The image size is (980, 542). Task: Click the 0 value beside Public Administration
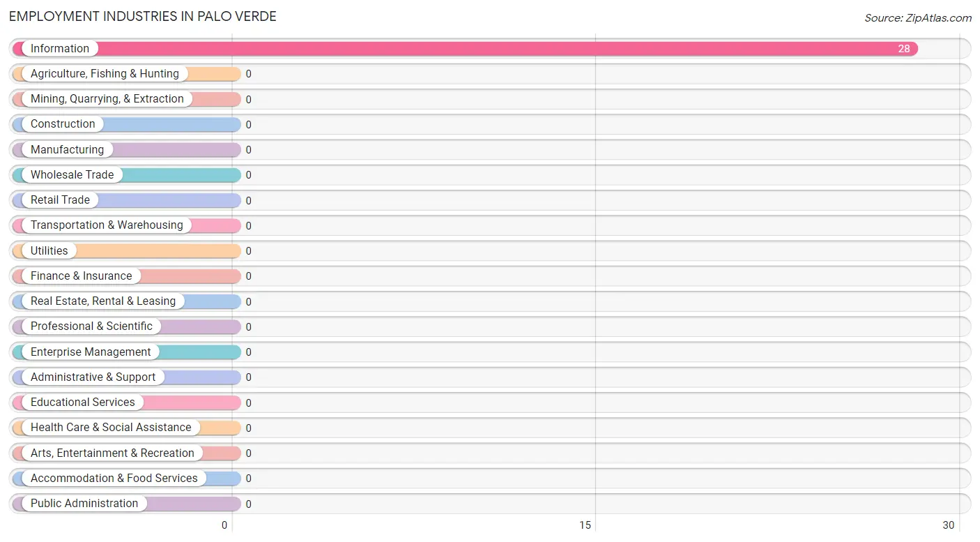pos(248,504)
